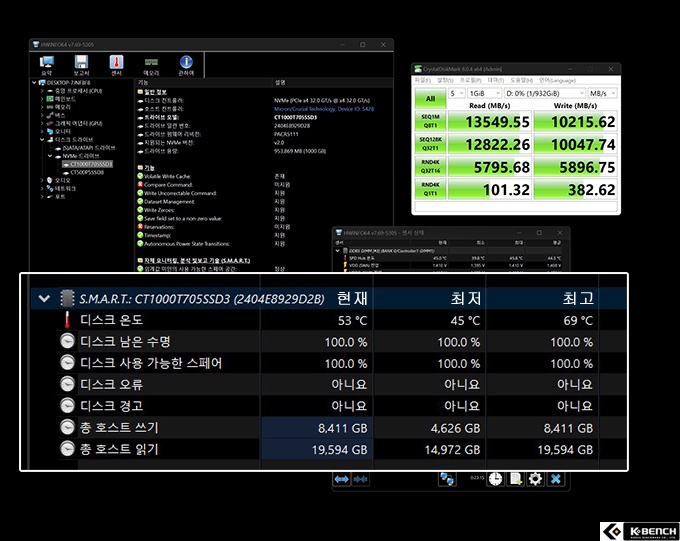Open the 테마(T) menu in CrystalDiskMark
Screen dimensions: 680x541
[x=496, y=80]
